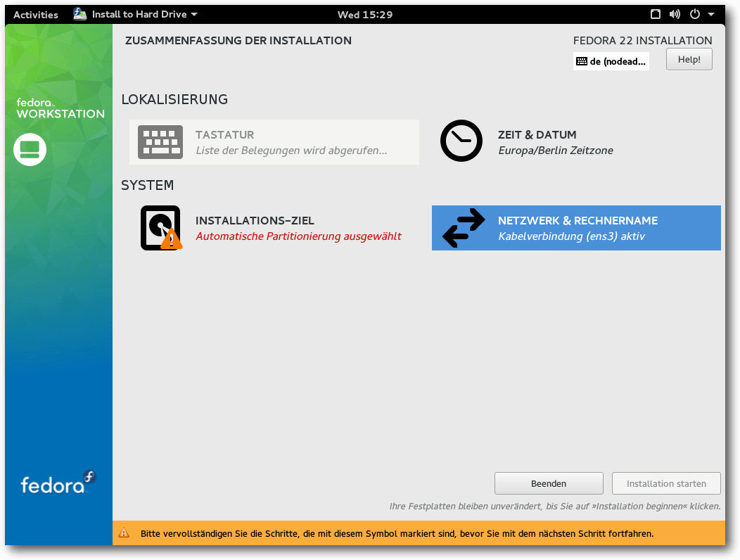Image resolution: width=740 pixels, height=560 pixels.
Task: Open the volume icon in top bar
Action: pos(675,14)
